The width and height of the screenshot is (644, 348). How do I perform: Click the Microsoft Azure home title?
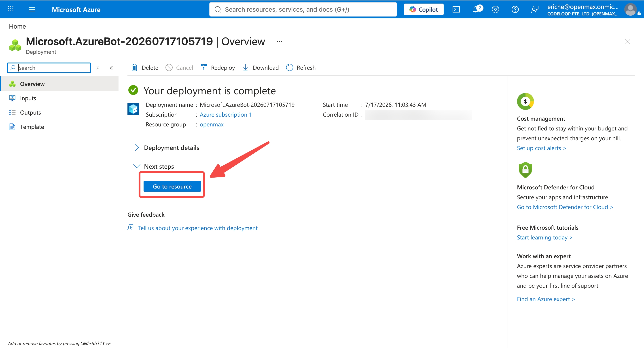pyautogui.click(x=76, y=9)
